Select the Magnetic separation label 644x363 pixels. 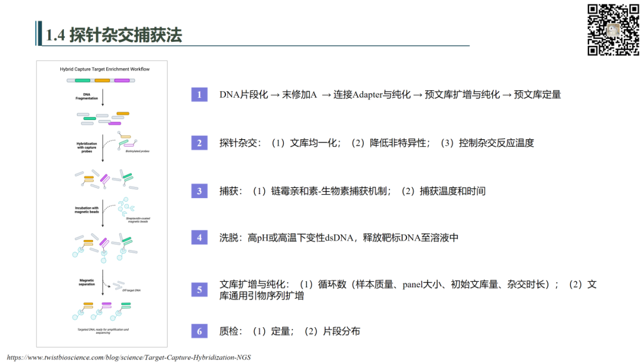point(86,281)
